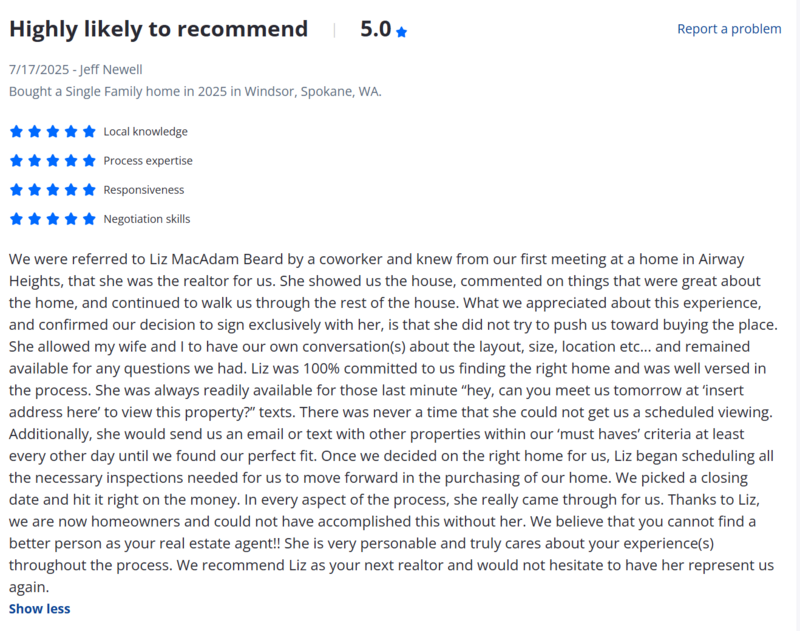Click the 5.0 rating number
The width and height of the screenshot is (800, 631).
(x=375, y=29)
